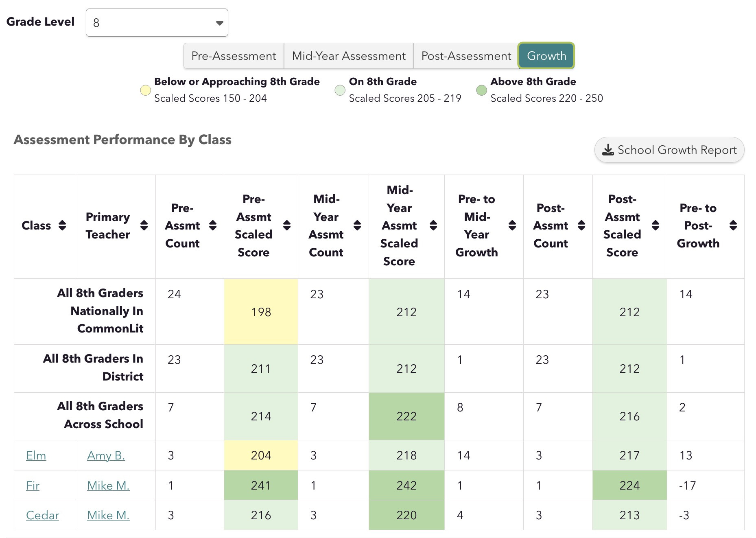The height and width of the screenshot is (538, 756).
Task: Click the 216 school post-assessment score
Action: pos(630,416)
